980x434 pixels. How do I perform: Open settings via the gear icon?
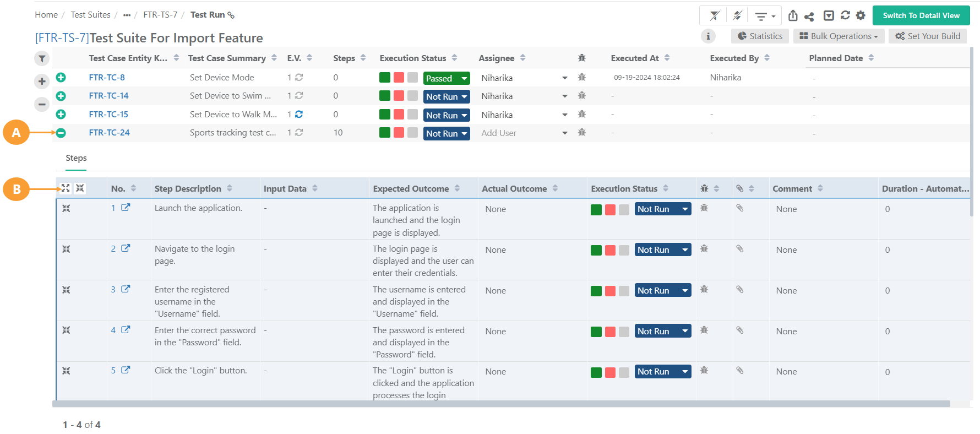pyautogui.click(x=861, y=15)
